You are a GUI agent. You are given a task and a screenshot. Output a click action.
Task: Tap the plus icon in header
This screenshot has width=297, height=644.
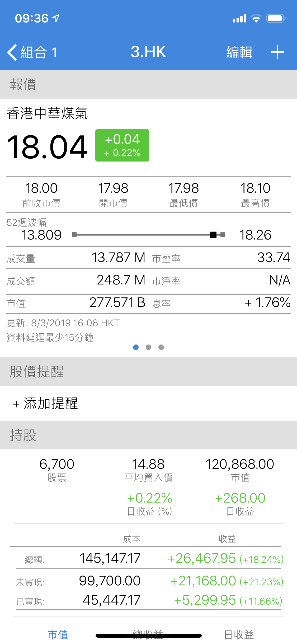(277, 52)
